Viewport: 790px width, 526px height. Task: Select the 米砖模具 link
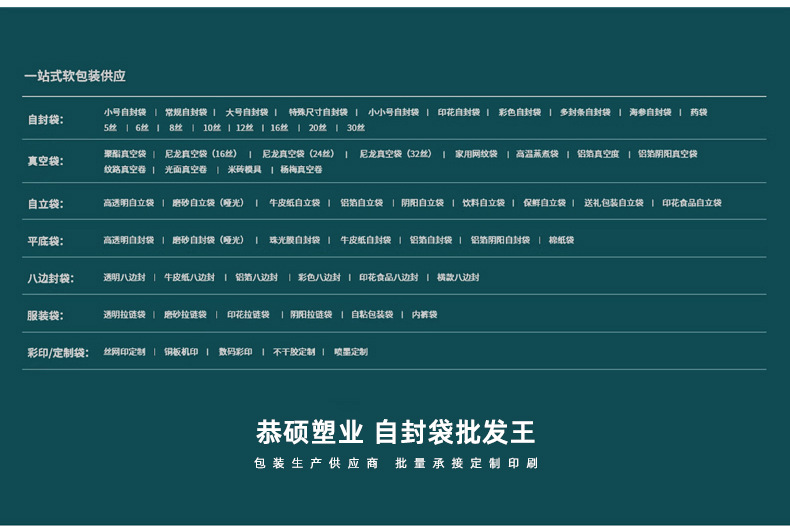tap(244, 169)
